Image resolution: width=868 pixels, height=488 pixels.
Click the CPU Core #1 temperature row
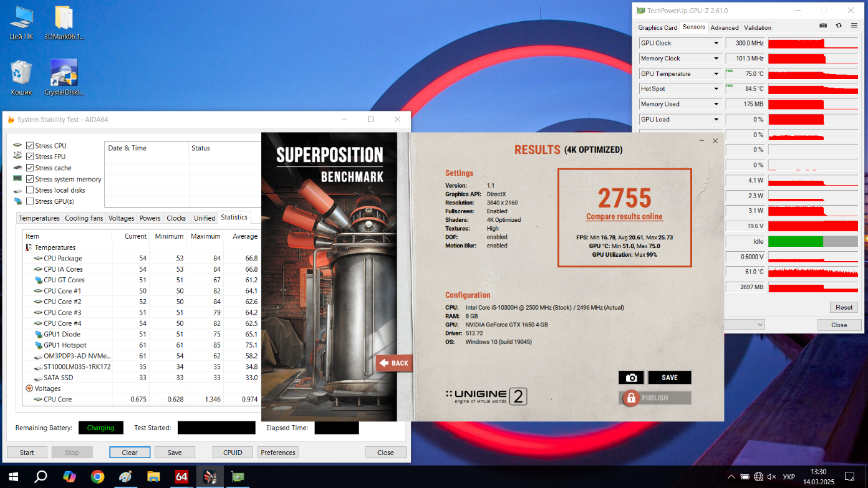point(62,291)
